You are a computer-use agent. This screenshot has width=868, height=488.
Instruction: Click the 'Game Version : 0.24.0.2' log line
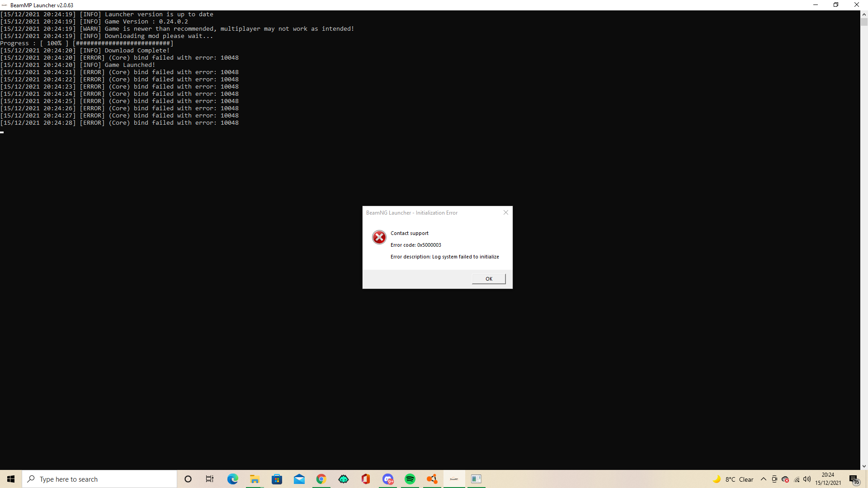(94, 22)
